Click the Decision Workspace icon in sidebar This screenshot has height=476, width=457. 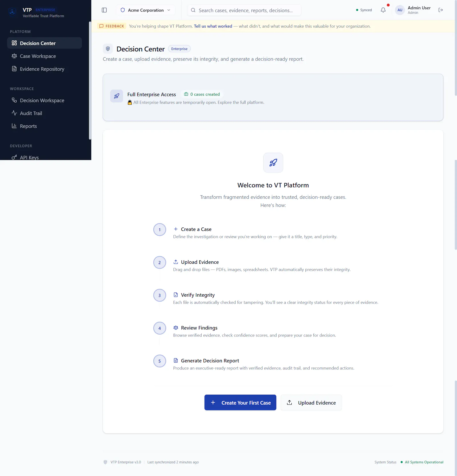[x=14, y=100]
